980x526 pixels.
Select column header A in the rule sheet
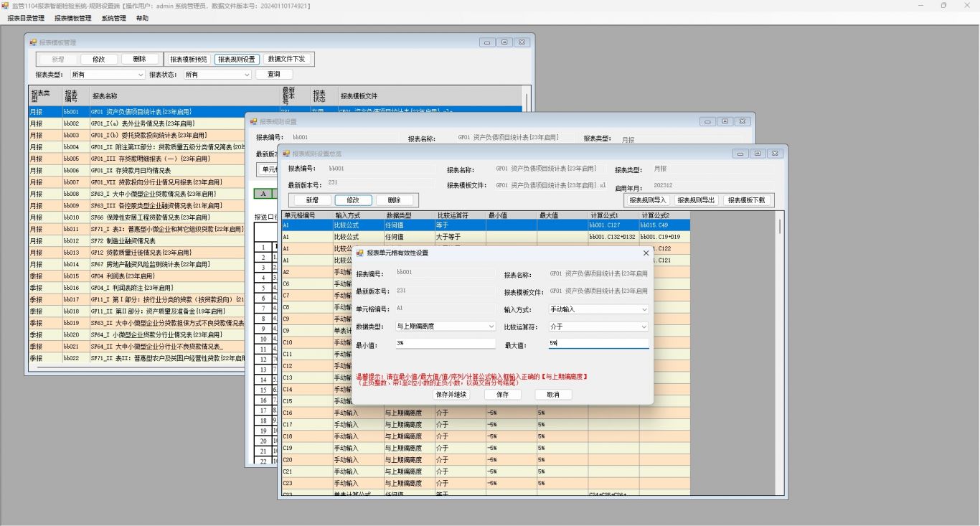[x=263, y=194]
